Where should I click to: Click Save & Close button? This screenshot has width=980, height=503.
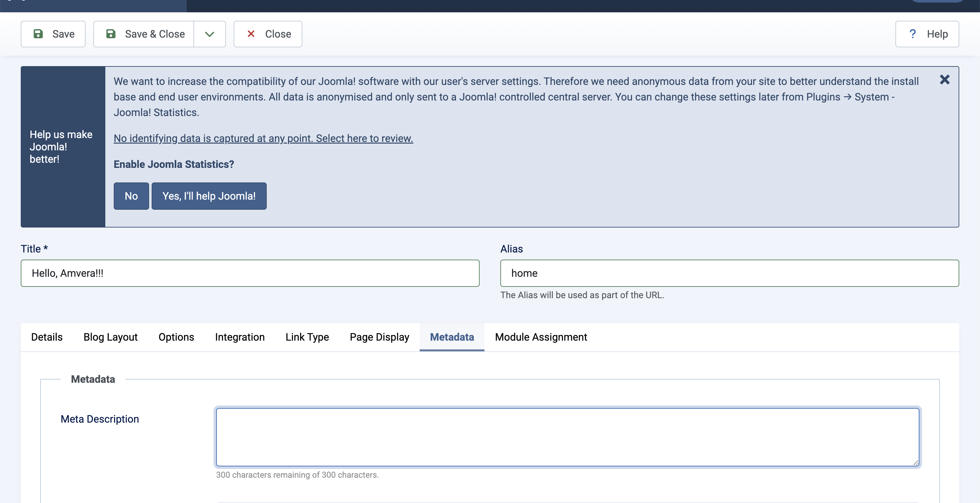144,34
